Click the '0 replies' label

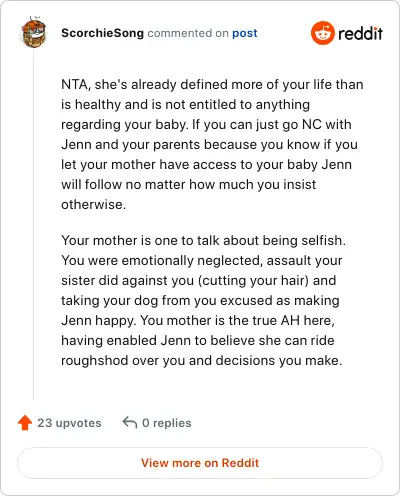pos(167,423)
